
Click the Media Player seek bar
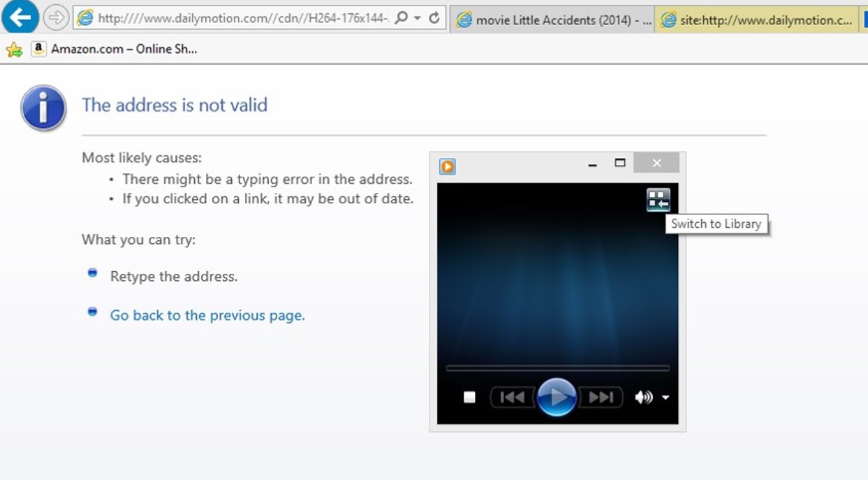(x=557, y=368)
